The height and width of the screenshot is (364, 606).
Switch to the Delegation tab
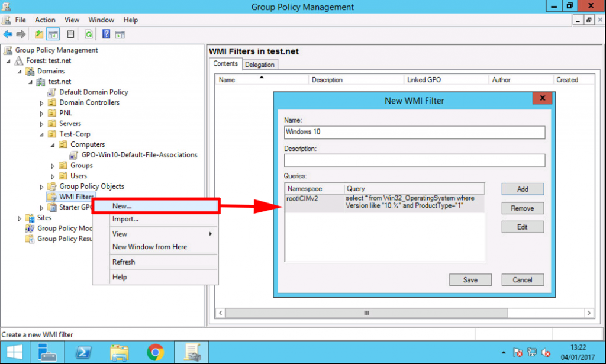coord(259,65)
